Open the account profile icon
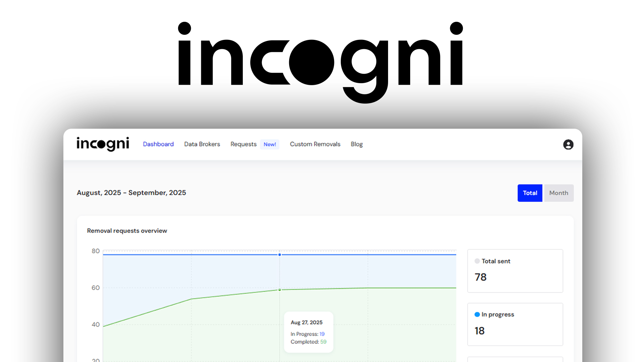The width and height of the screenshot is (644, 362). tap(568, 145)
